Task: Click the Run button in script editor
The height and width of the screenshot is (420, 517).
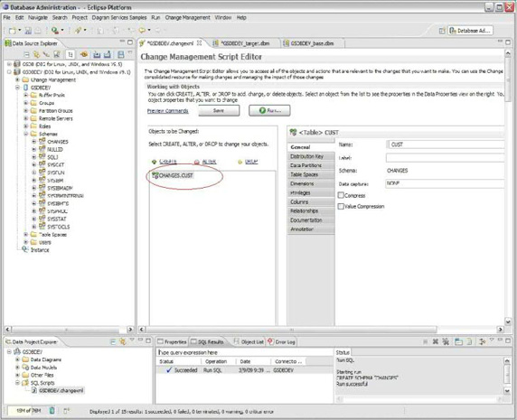Action: pos(269,111)
